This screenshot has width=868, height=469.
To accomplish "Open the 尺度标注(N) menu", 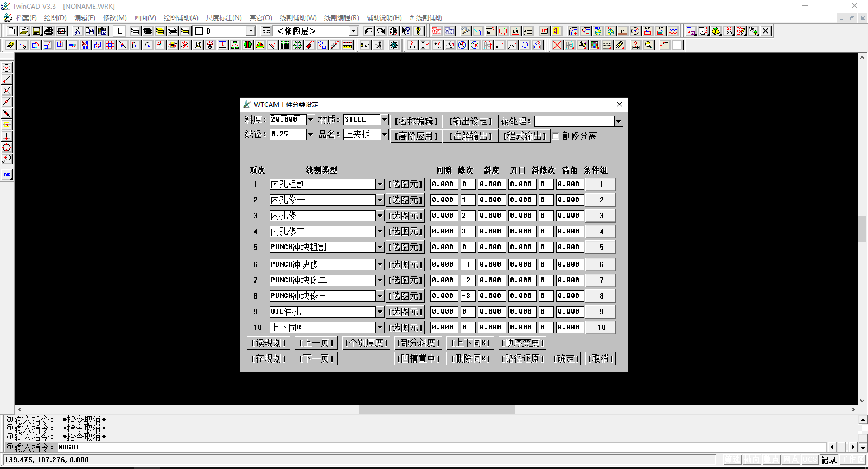I will tap(224, 18).
